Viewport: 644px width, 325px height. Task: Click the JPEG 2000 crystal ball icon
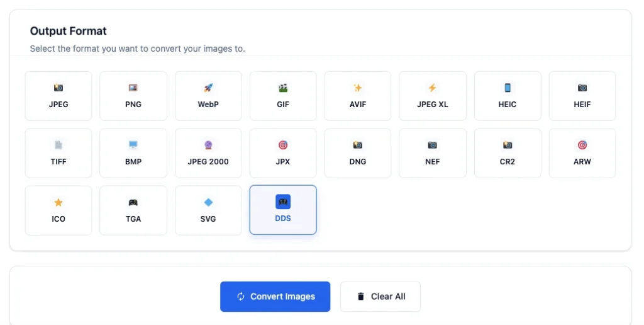(x=208, y=145)
